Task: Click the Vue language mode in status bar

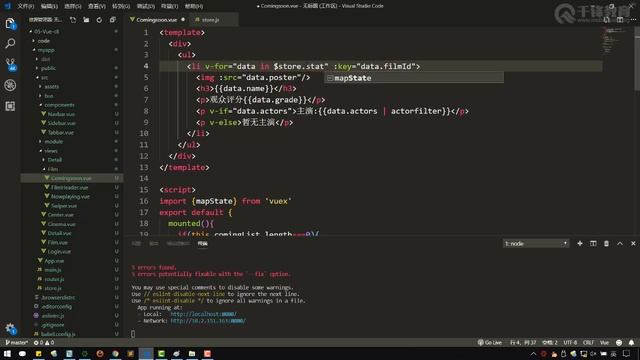Action: click(x=604, y=342)
